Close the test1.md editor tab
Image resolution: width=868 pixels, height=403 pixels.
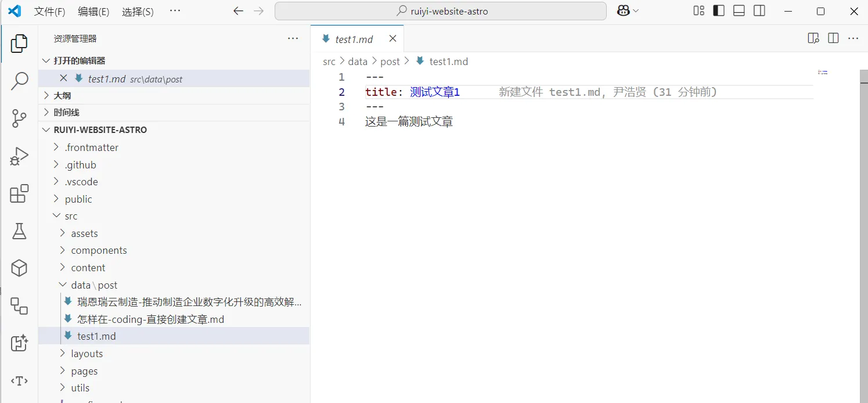tap(392, 38)
